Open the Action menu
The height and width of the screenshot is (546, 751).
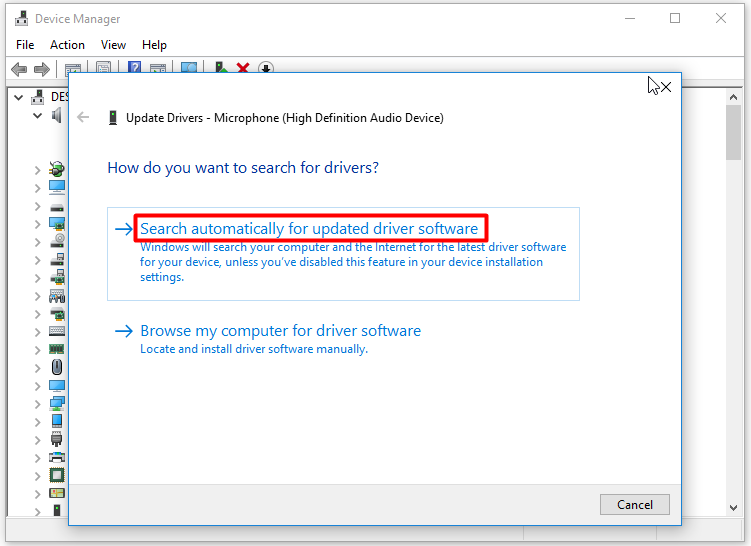tap(67, 45)
